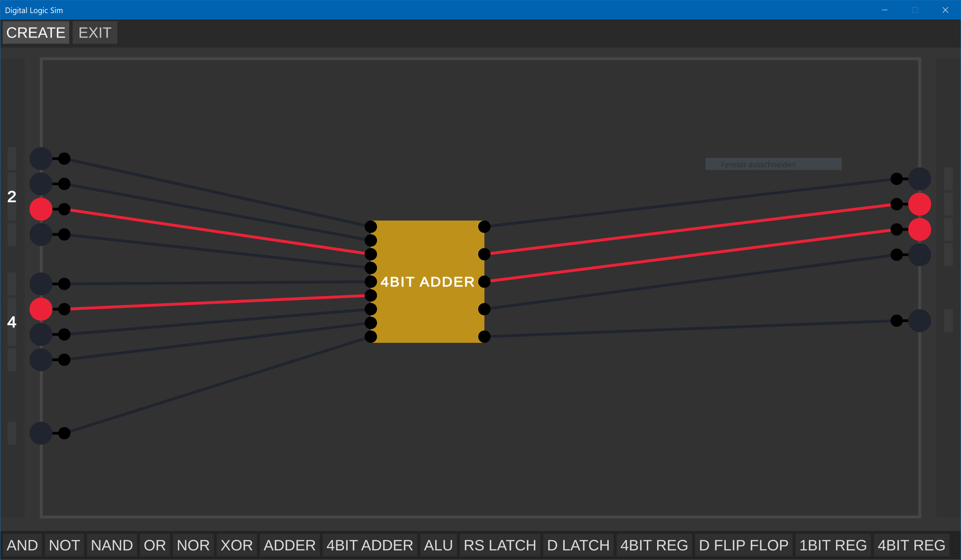The width and height of the screenshot is (961, 560).
Task: Select the NAND gate component
Action: point(112,545)
